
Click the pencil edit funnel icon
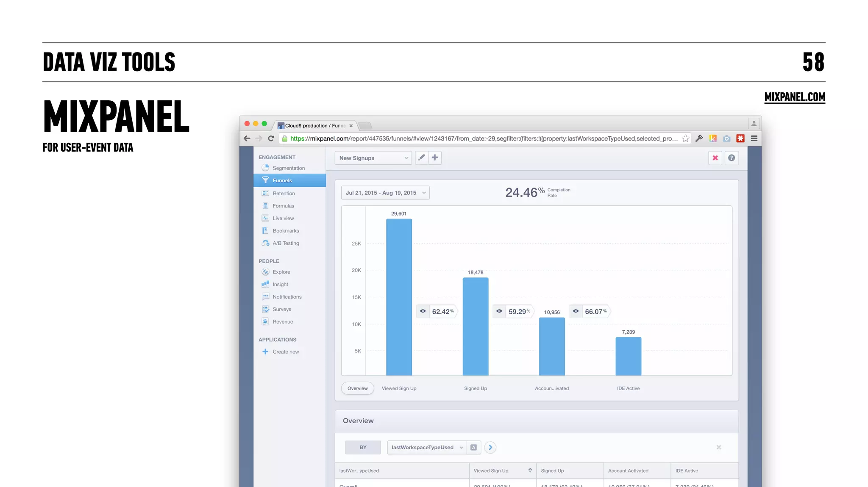421,158
